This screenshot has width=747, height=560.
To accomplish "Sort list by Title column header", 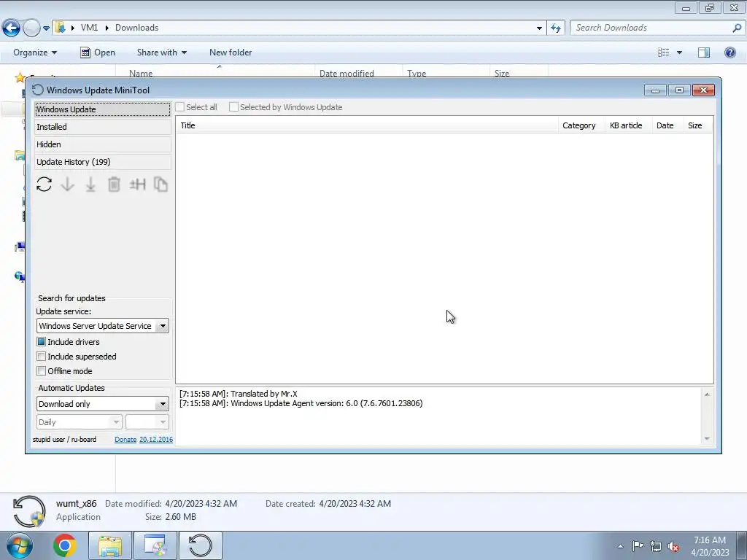I will tap(367, 125).
